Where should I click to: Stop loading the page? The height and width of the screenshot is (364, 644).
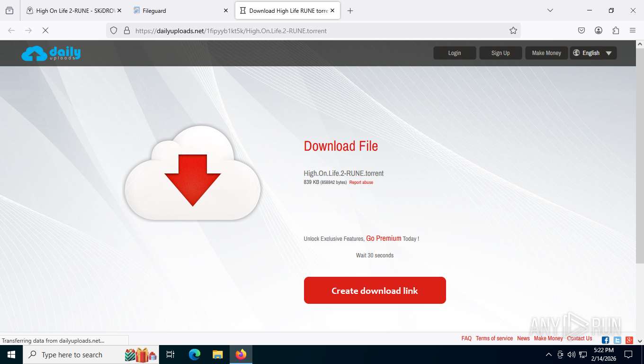tap(45, 30)
